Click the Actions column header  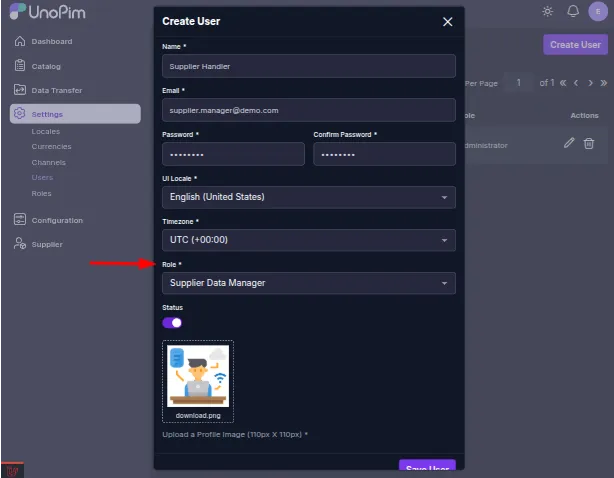584,115
